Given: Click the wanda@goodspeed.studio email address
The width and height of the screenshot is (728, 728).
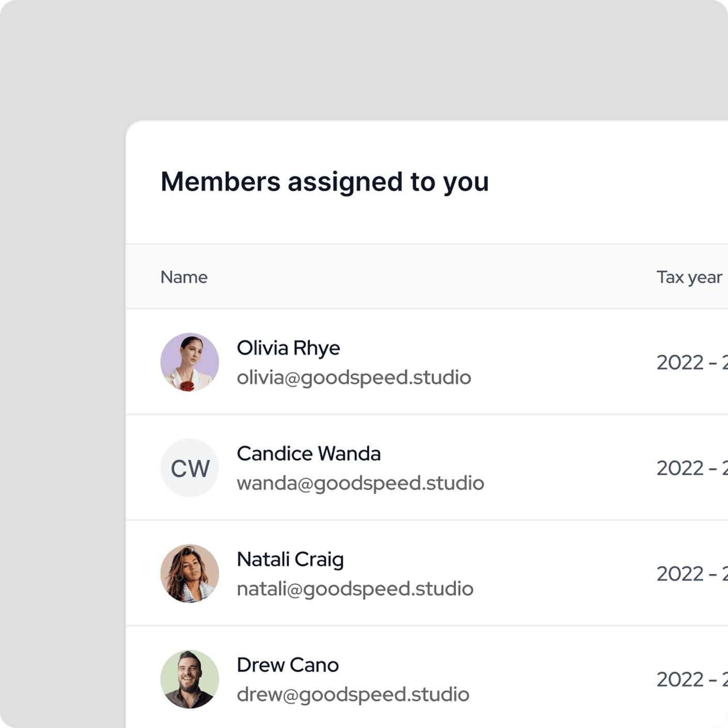Looking at the screenshot, I should [360, 483].
